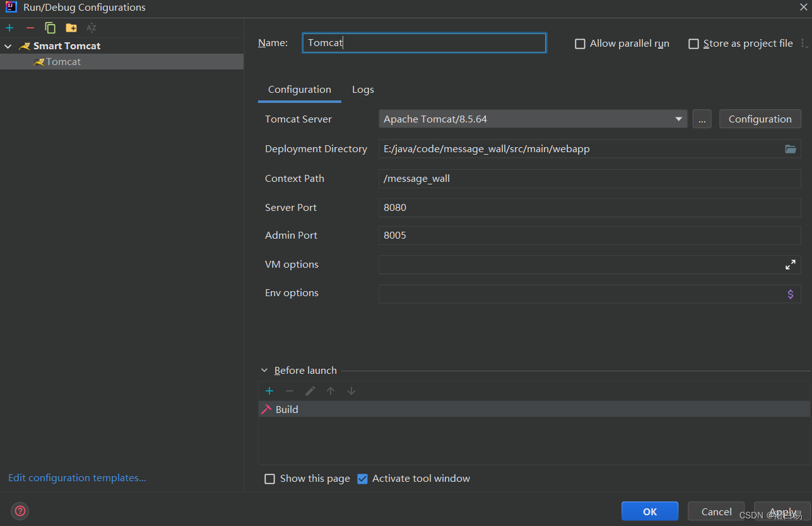
Task: Open Edit configuration templates link
Action: click(x=77, y=478)
